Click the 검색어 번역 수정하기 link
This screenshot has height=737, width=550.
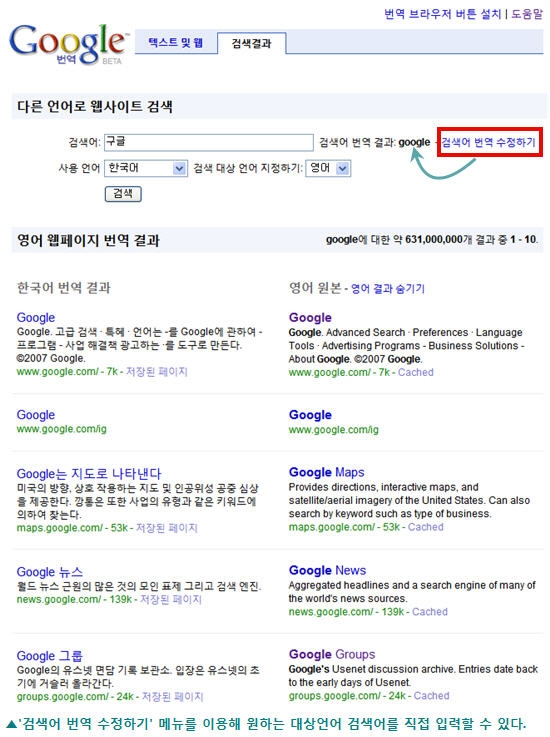pos(488,142)
